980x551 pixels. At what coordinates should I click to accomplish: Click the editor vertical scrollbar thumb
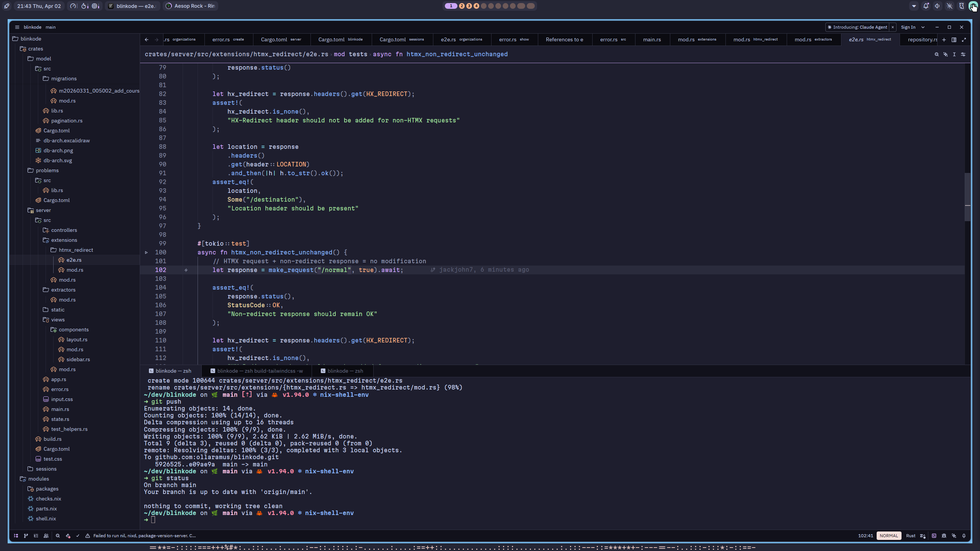pos(967,197)
